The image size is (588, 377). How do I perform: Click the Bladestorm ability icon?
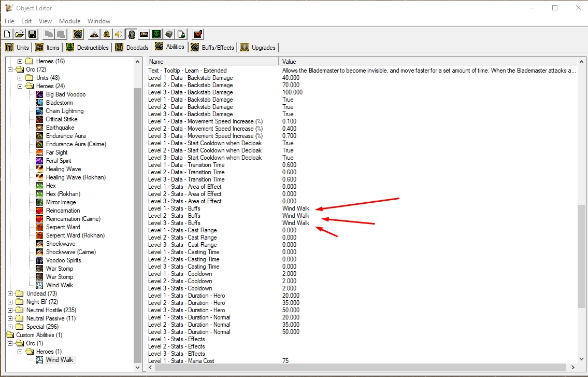(x=39, y=103)
